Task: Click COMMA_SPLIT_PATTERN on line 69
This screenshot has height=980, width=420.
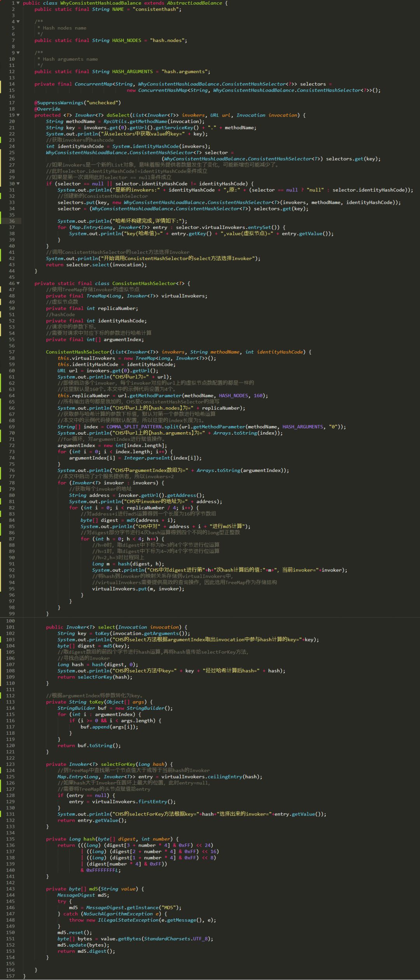Action: [x=134, y=426]
